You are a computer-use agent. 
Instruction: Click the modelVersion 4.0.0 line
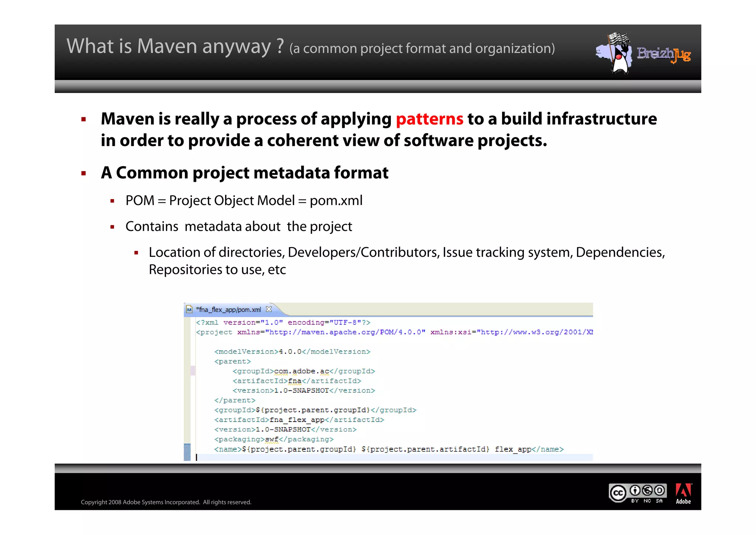(x=292, y=352)
